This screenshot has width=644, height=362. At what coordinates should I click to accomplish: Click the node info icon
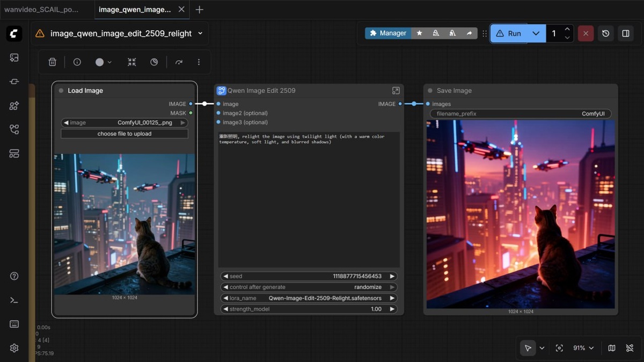click(x=77, y=62)
